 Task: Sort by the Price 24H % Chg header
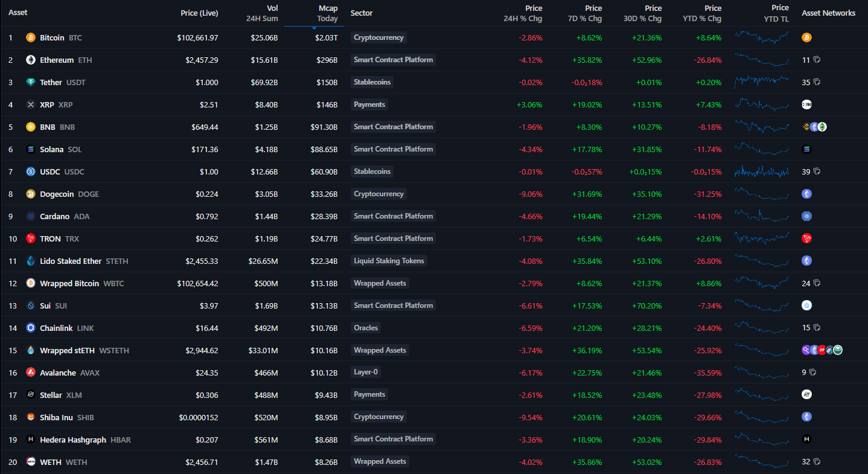[x=523, y=13]
